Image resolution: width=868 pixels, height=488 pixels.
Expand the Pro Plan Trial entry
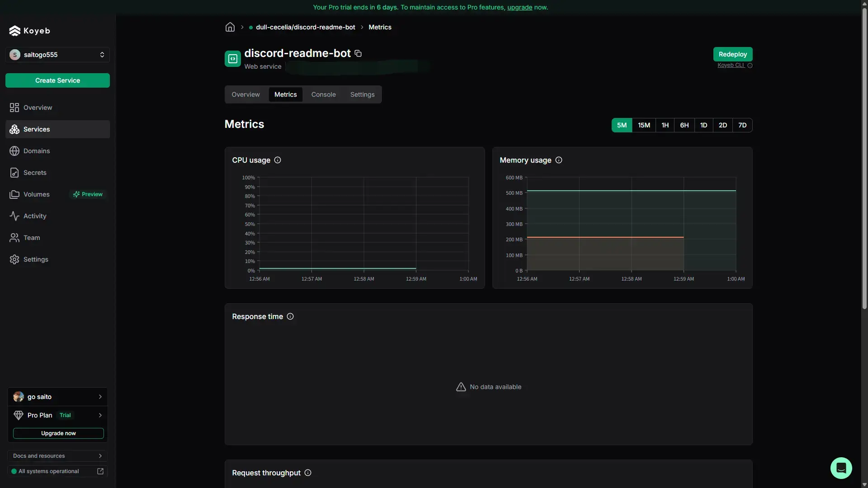click(57, 415)
